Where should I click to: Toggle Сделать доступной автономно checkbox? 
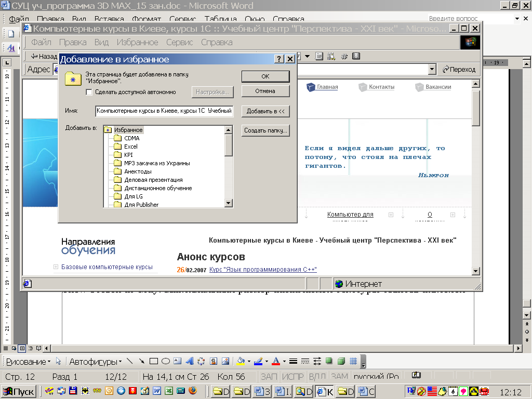pos(89,92)
